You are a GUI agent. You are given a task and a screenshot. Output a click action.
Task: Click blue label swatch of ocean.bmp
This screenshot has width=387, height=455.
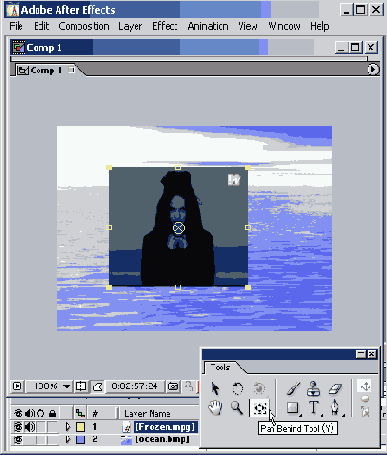pos(80,440)
